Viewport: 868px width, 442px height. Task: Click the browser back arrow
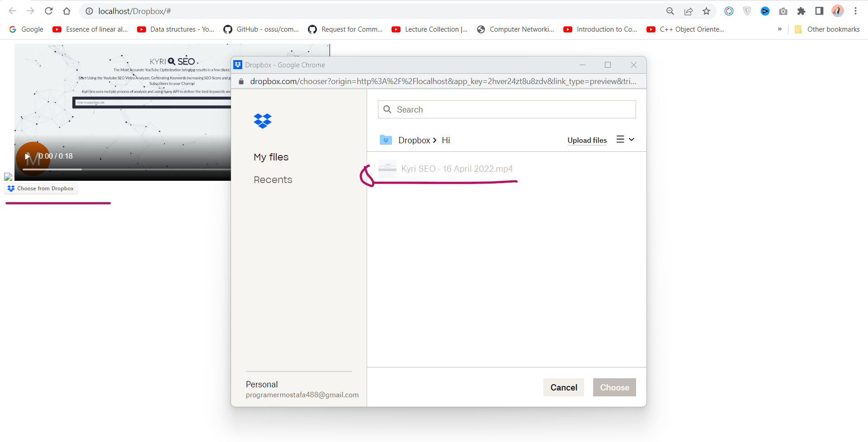pos(13,11)
